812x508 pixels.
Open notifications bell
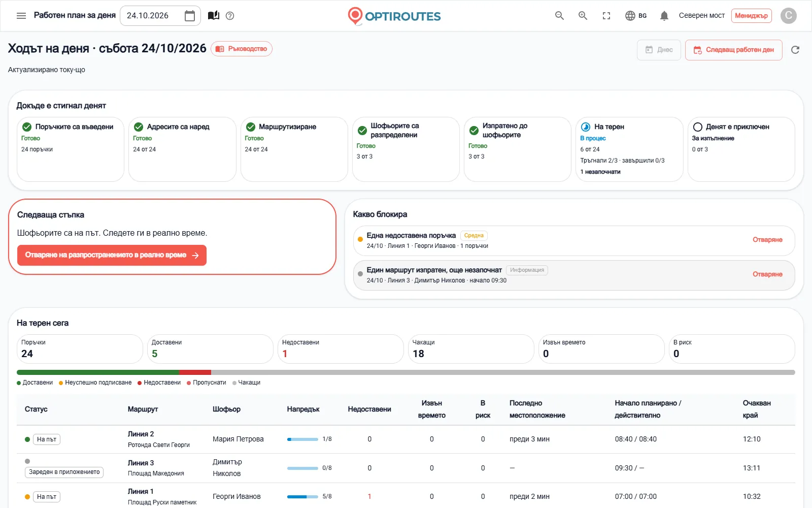pos(664,16)
